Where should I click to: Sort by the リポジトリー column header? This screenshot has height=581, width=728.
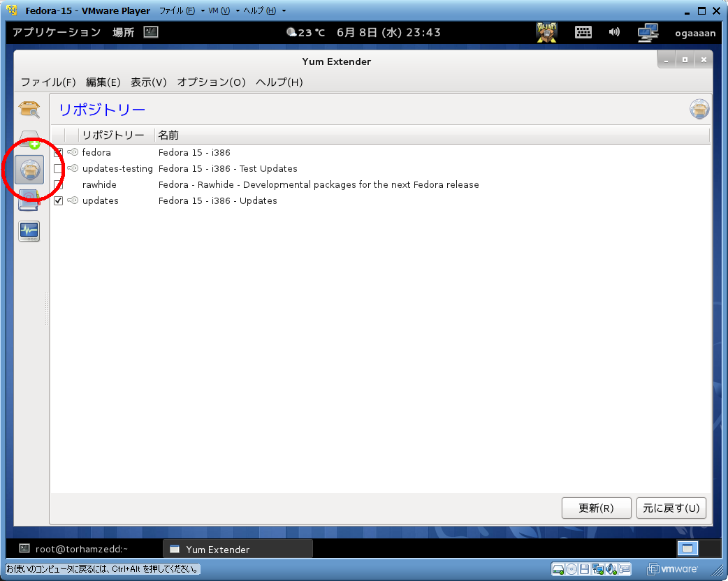tap(116, 135)
